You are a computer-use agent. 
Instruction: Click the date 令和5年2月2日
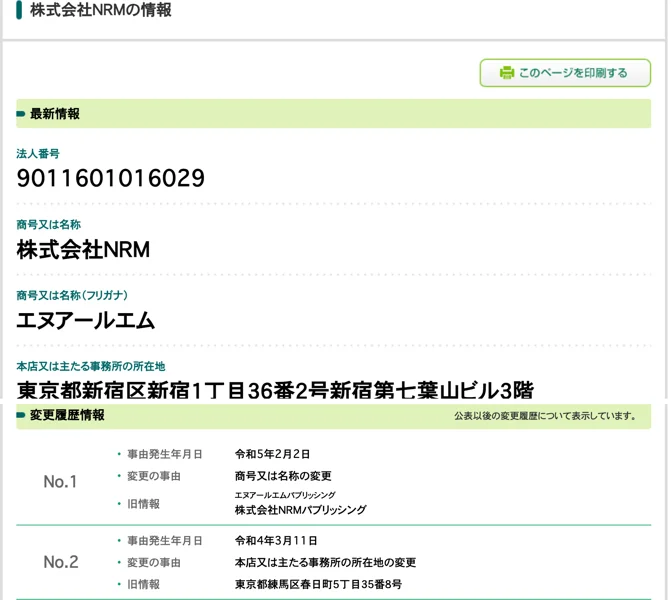click(x=272, y=454)
